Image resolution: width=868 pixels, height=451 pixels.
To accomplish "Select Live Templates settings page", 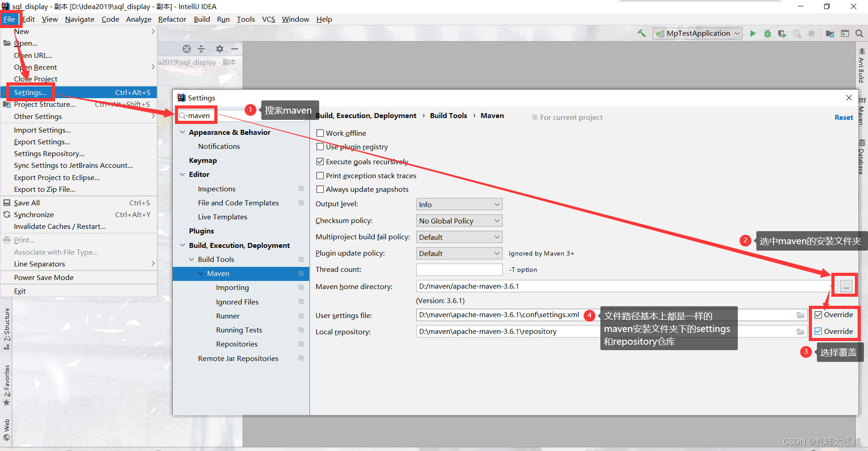I will 222,217.
